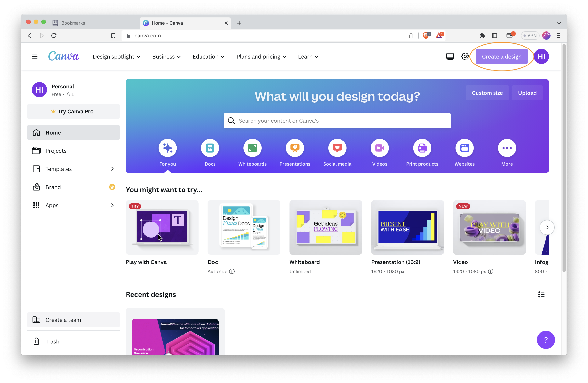This screenshot has height=383, width=588.
Task: Click the Print products icon
Action: (x=422, y=148)
